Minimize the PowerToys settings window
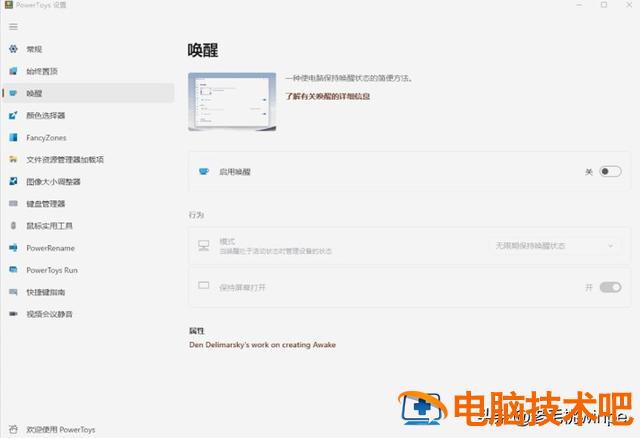 pyautogui.click(x=579, y=4)
